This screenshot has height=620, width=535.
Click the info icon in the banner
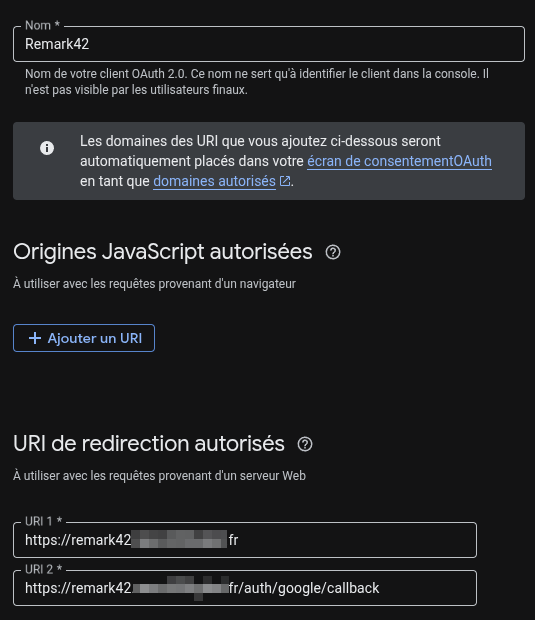pyautogui.click(x=47, y=148)
